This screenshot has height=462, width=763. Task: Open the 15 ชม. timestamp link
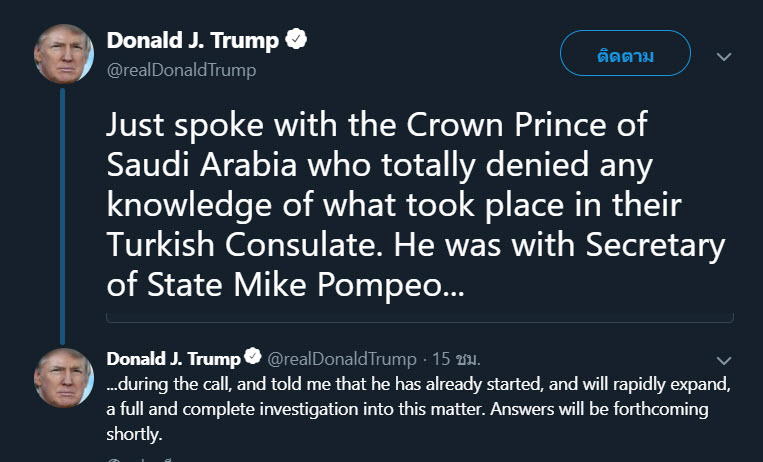click(x=458, y=358)
